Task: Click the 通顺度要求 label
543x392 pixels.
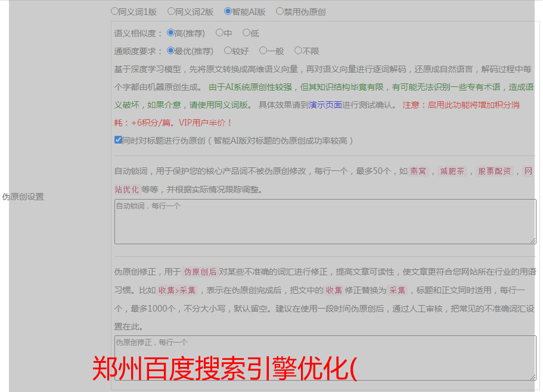Action: point(138,52)
